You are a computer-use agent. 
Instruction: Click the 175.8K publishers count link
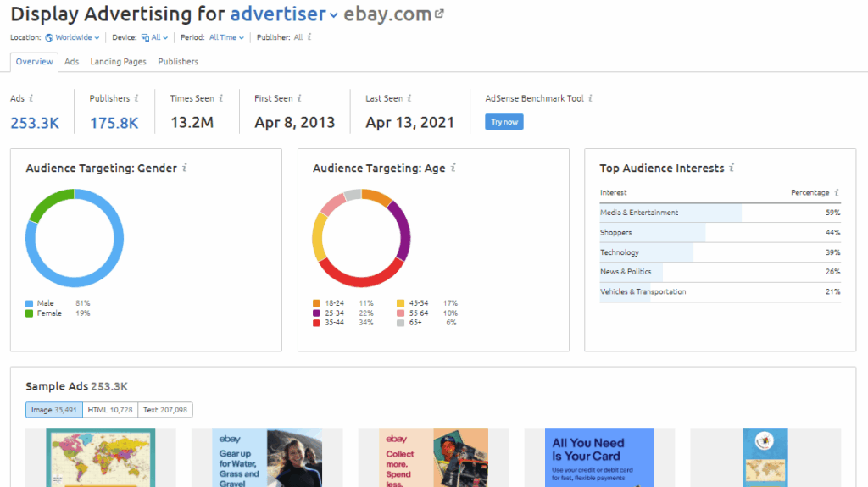[114, 123]
